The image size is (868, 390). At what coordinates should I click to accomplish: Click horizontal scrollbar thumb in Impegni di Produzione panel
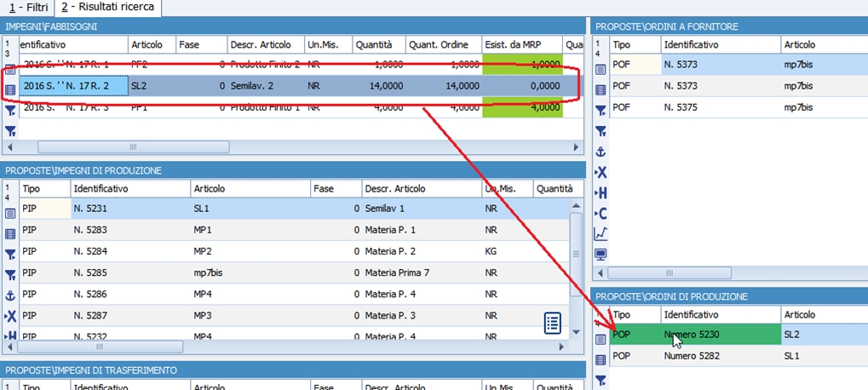click(101, 347)
